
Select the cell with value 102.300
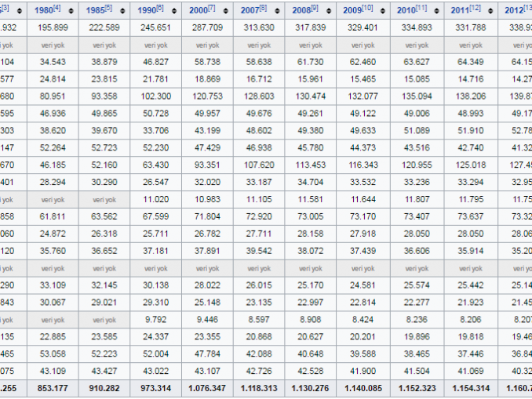click(x=155, y=96)
